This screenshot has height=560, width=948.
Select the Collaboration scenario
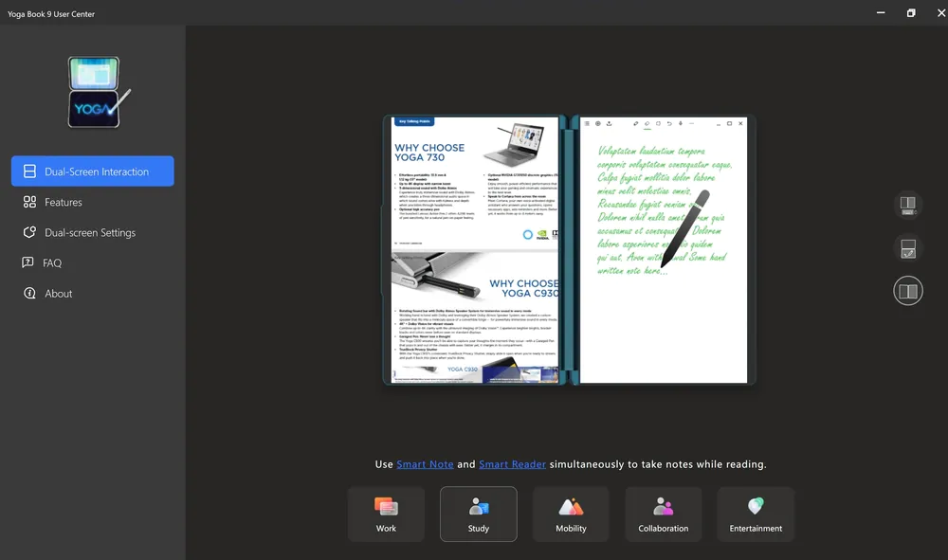pyautogui.click(x=664, y=515)
